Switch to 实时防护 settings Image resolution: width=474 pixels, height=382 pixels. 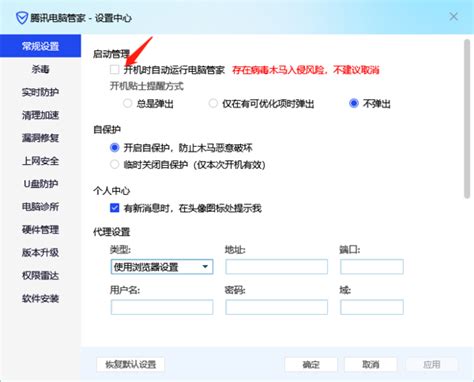(x=40, y=92)
